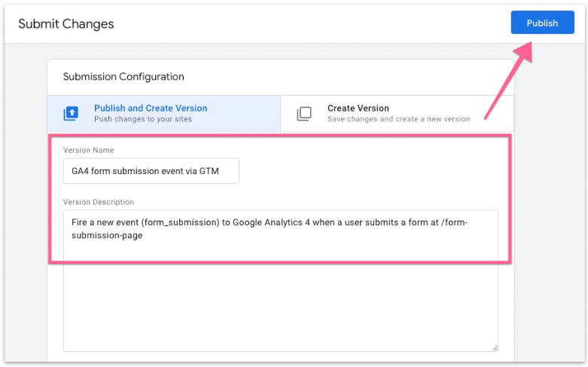Click the Submission Configuration heading
This screenshot has width=588, height=367.
coord(123,77)
